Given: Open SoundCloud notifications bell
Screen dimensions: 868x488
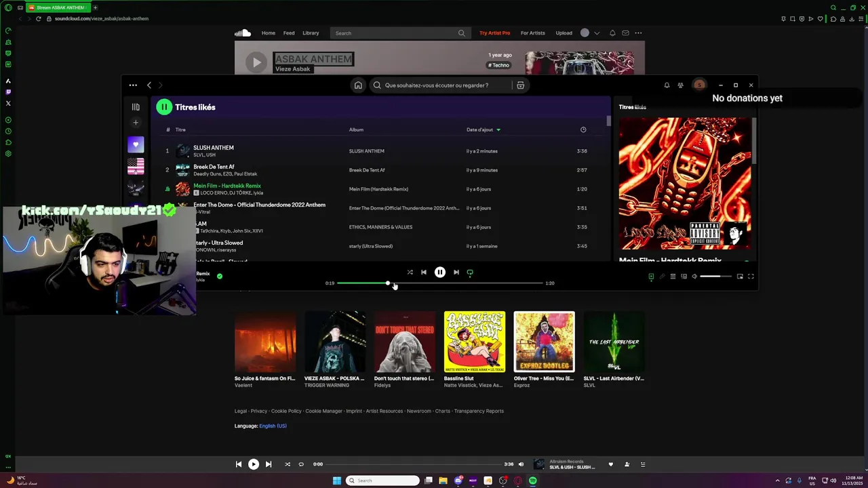Looking at the screenshot, I should [612, 33].
